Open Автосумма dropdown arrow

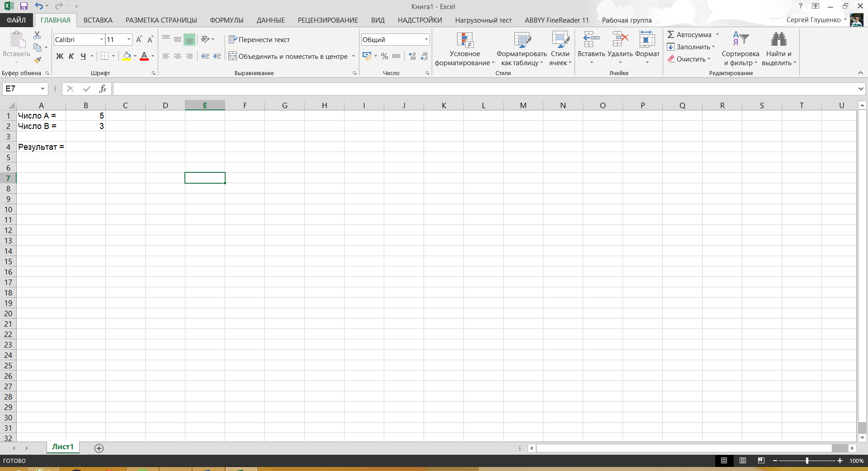point(717,34)
